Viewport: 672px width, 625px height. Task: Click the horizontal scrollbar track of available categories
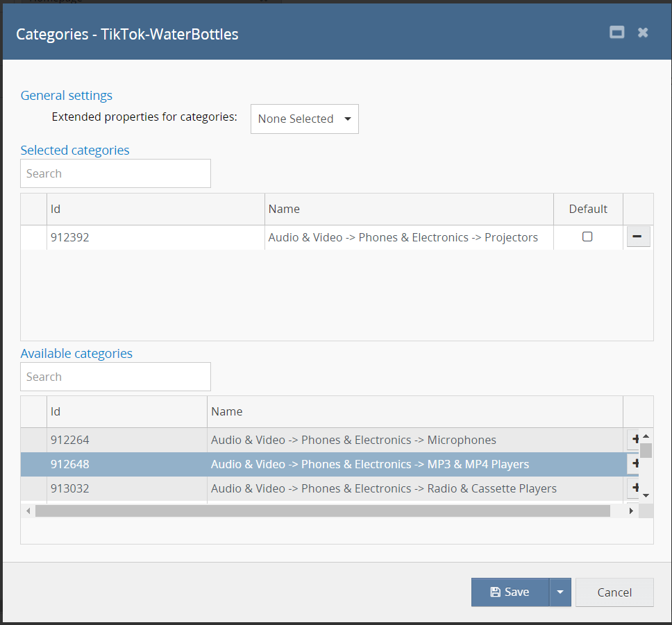click(618, 511)
